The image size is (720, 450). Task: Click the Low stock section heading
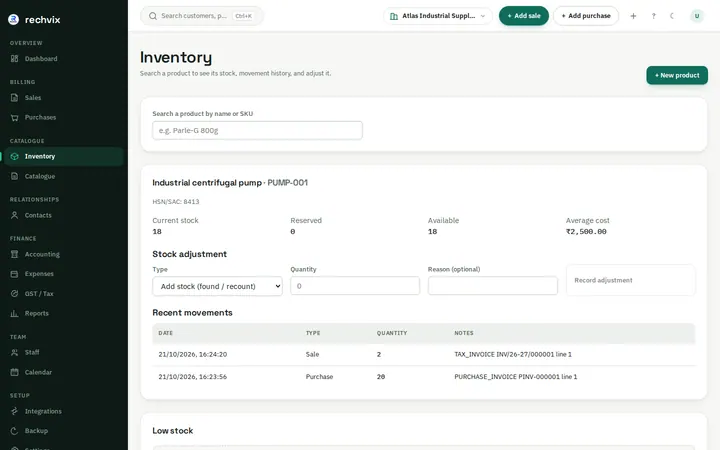tap(173, 431)
